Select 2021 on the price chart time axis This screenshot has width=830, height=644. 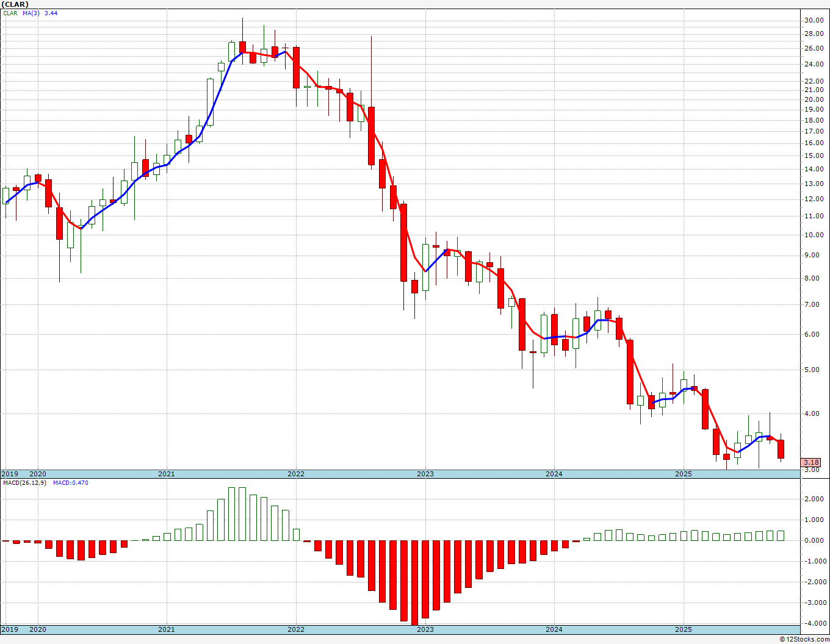[x=166, y=474]
